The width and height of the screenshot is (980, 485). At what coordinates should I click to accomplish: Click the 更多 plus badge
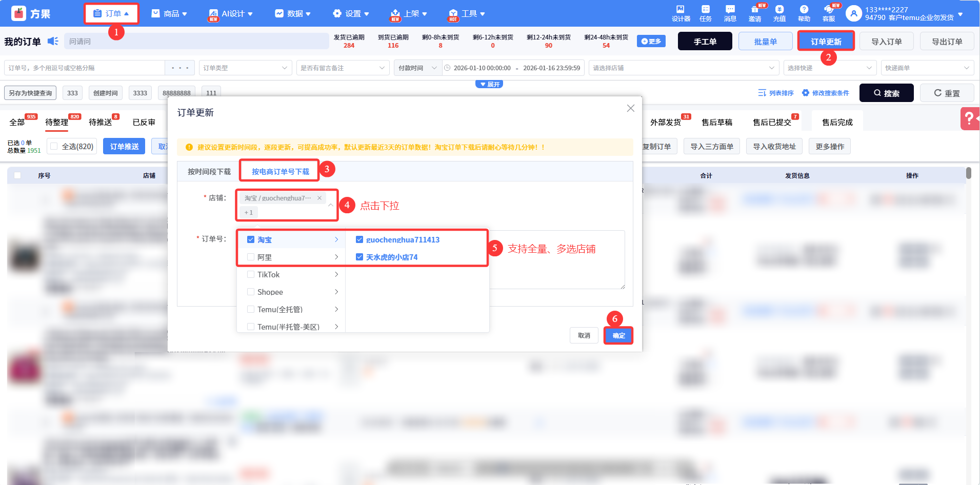click(651, 41)
